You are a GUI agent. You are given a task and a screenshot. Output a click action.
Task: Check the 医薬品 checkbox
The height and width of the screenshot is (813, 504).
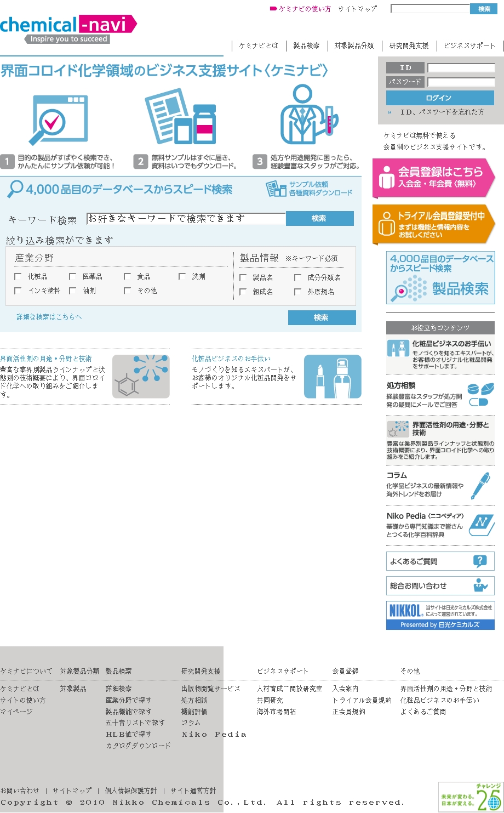[x=73, y=276]
